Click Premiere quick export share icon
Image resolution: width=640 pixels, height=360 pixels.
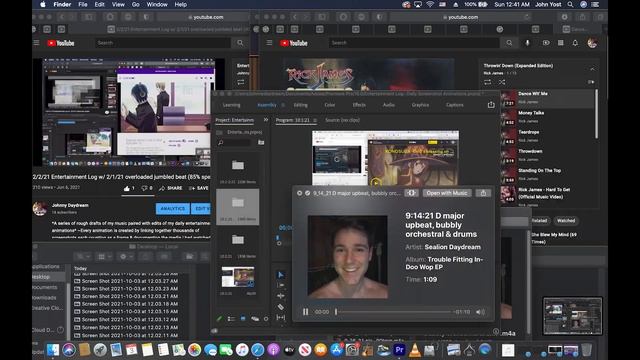coord(491,105)
